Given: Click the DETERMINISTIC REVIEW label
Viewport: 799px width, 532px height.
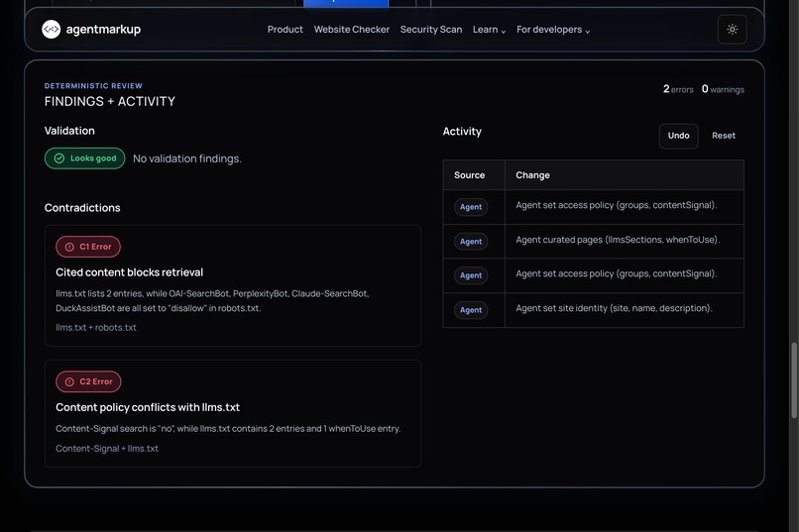Looking at the screenshot, I should tap(93, 86).
